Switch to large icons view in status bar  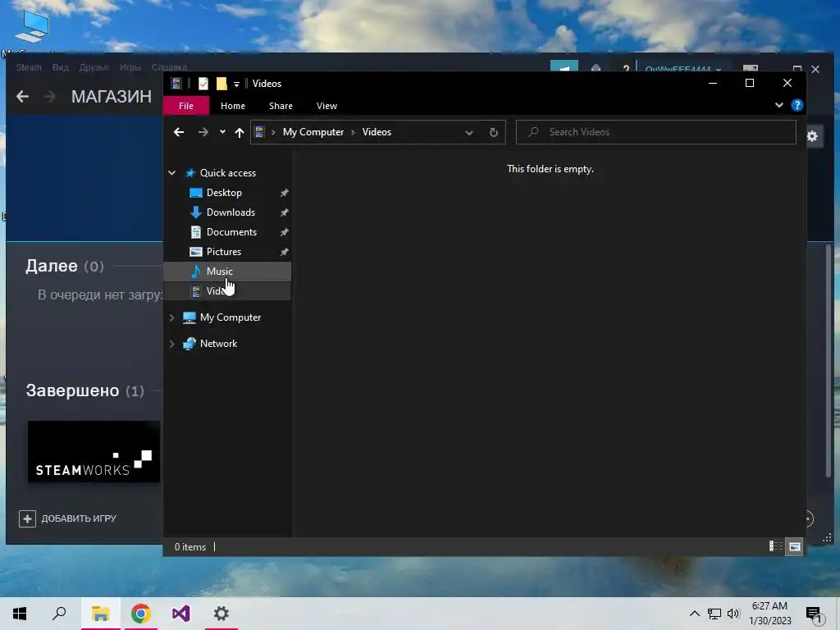tap(794, 546)
